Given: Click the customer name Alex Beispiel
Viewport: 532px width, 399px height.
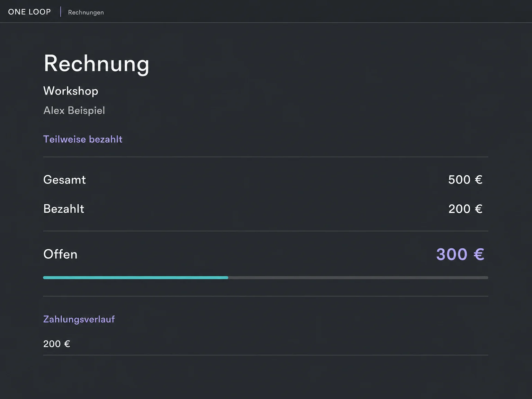Looking at the screenshot, I should click(x=74, y=110).
